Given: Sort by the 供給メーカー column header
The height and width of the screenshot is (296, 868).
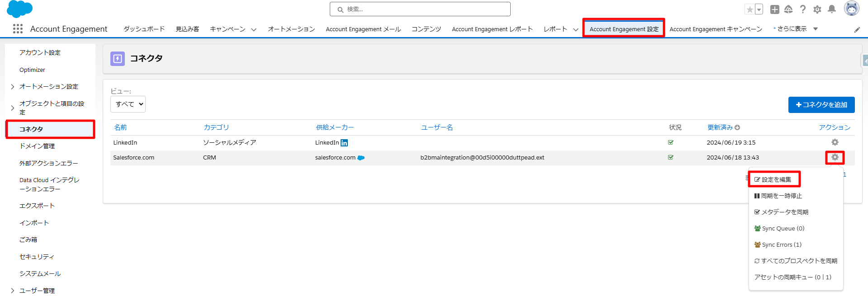Looking at the screenshot, I should [335, 127].
